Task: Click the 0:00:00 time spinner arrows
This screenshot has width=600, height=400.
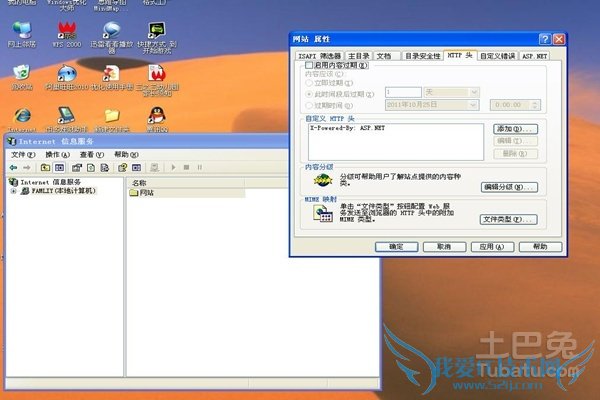Action: point(535,105)
